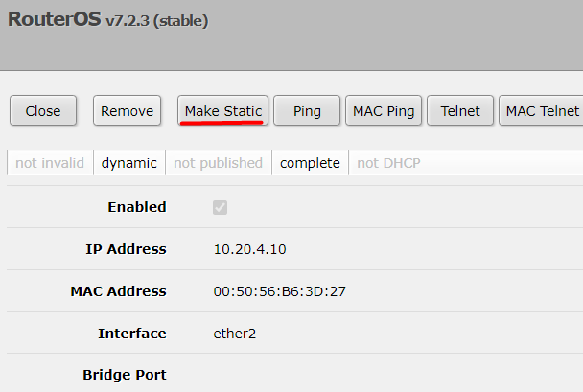Click the "not published" status flag

[218, 163]
